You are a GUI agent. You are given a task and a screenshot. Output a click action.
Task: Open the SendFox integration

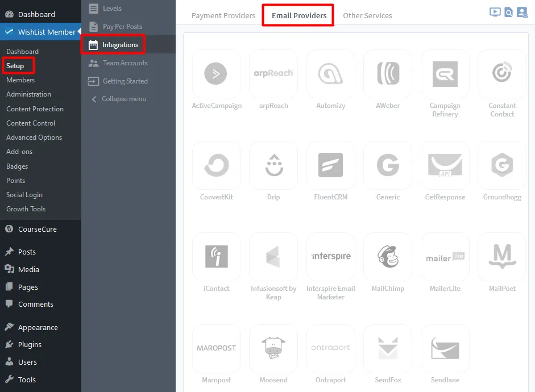pyautogui.click(x=388, y=348)
